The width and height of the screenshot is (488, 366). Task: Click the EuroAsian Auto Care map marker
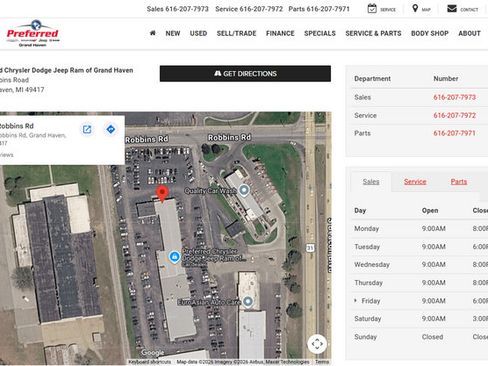(x=248, y=301)
